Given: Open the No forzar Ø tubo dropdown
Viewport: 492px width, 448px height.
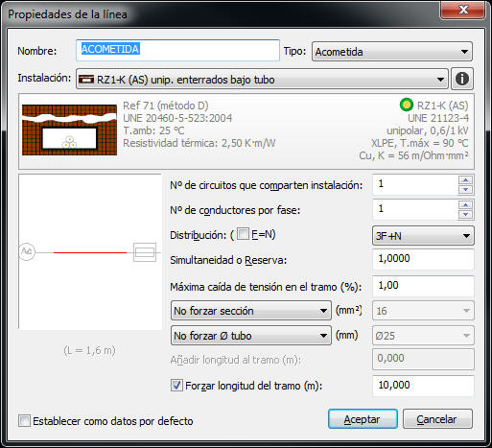Looking at the screenshot, I should (251, 336).
